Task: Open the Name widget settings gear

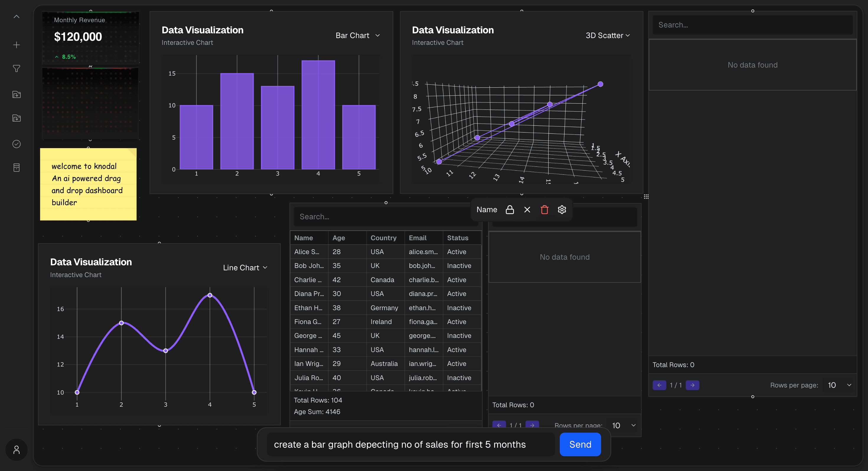Action: [562, 209]
